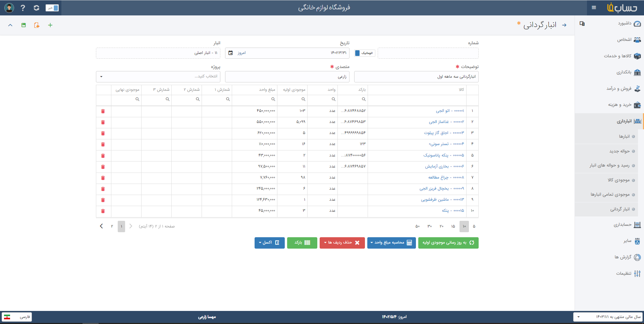Toggle the switch in the top bar
This screenshot has height=324, width=644.
[x=52, y=8]
